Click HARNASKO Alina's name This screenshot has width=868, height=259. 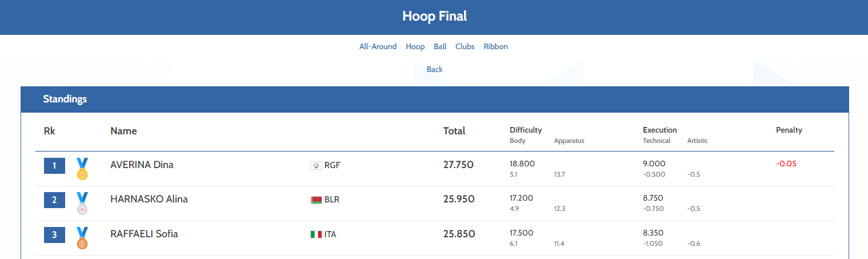149,200
